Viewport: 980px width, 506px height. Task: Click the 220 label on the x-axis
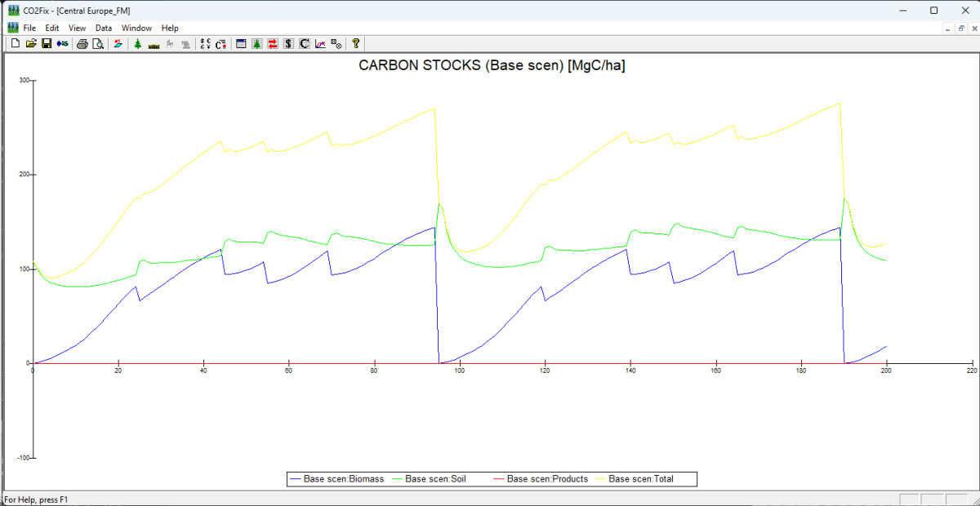(x=971, y=371)
